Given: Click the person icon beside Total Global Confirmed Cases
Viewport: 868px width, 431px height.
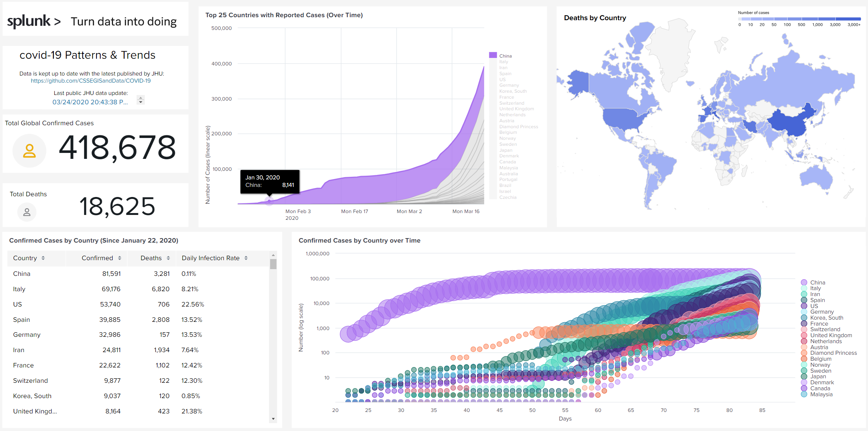Looking at the screenshot, I should (x=29, y=150).
